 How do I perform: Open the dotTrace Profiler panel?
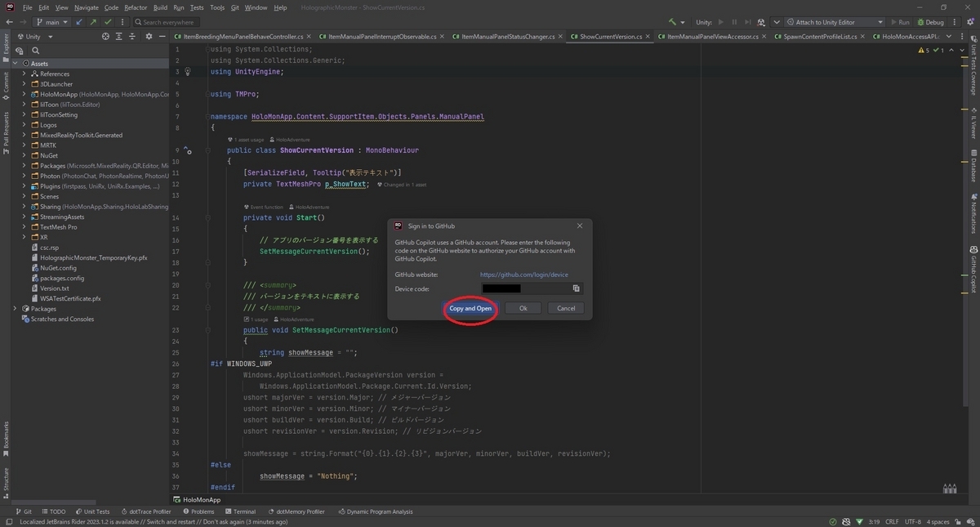point(147,511)
